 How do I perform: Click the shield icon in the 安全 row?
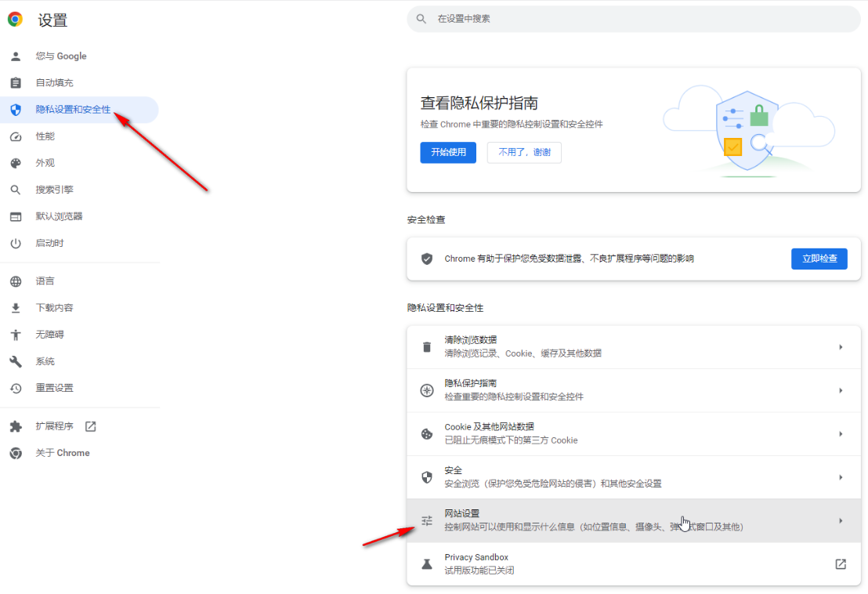[x=427, y=477]
